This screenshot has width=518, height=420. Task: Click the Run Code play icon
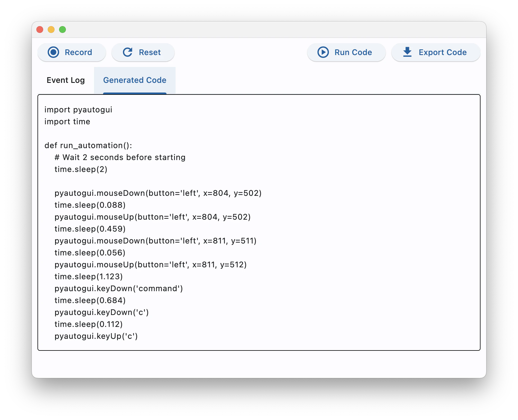coord(323,52)
